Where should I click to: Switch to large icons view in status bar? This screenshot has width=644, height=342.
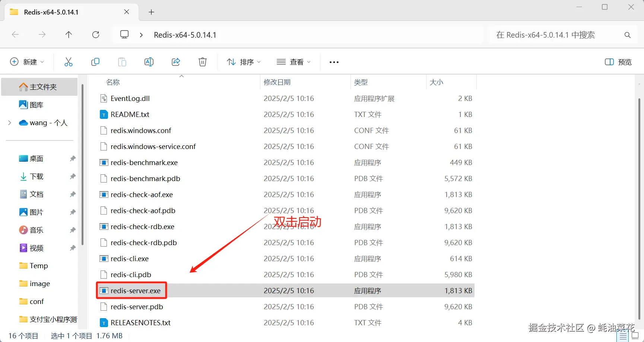coord(635,336)
